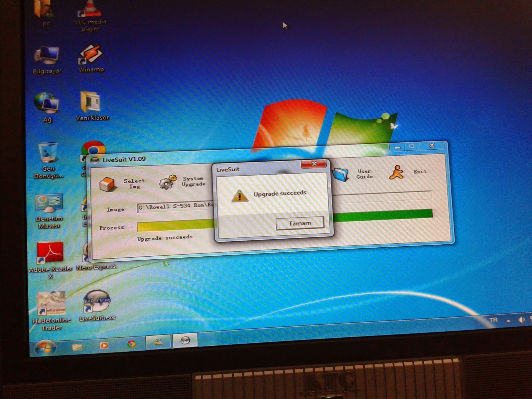Launch Google Chrome from the taskbar
This screenshot has height=399, width=532.
[x=131, y=344]
